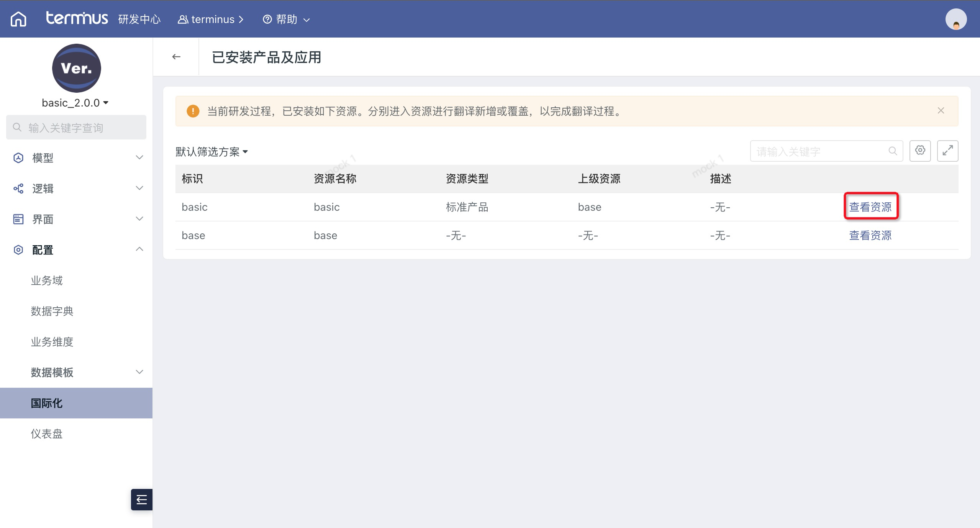Dismiss the orange notice with X

(x=941, y=110)
